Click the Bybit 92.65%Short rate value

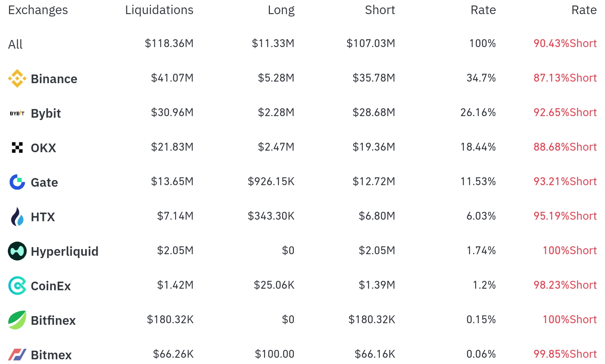click(565, 113)
